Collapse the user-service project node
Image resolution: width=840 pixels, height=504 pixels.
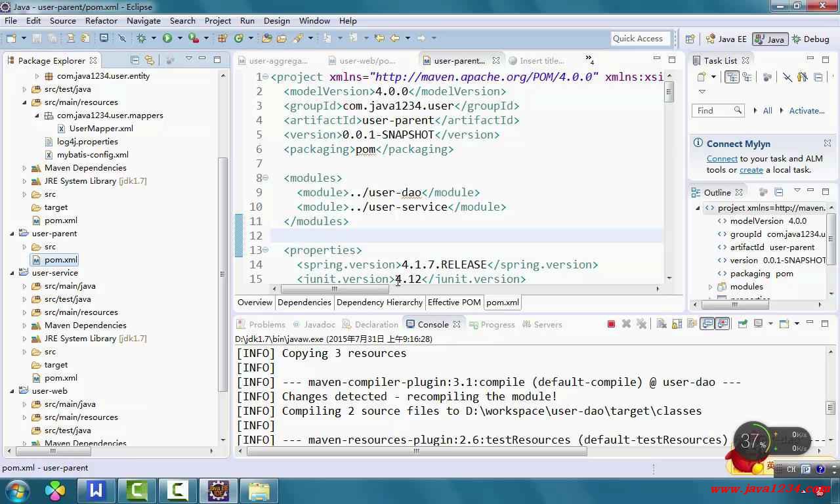12,273
